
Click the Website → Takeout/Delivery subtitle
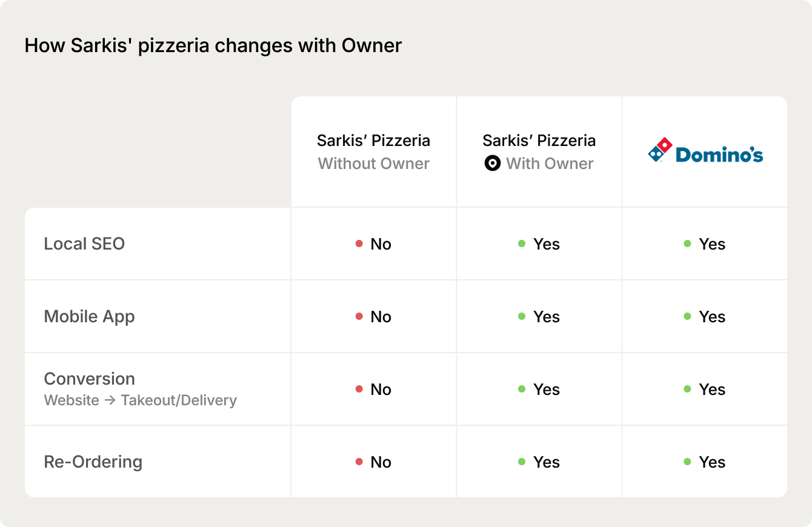140,400
